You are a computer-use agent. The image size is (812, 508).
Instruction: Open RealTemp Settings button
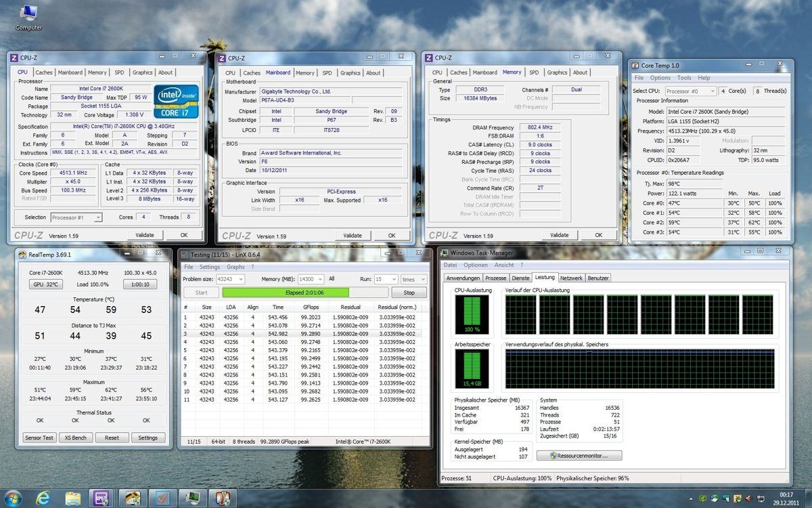point(148,438)
